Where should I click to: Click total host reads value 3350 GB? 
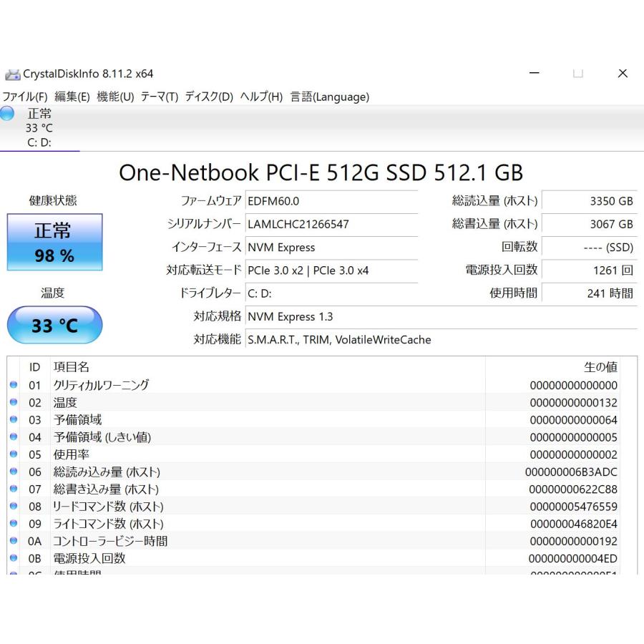[590, 201]
